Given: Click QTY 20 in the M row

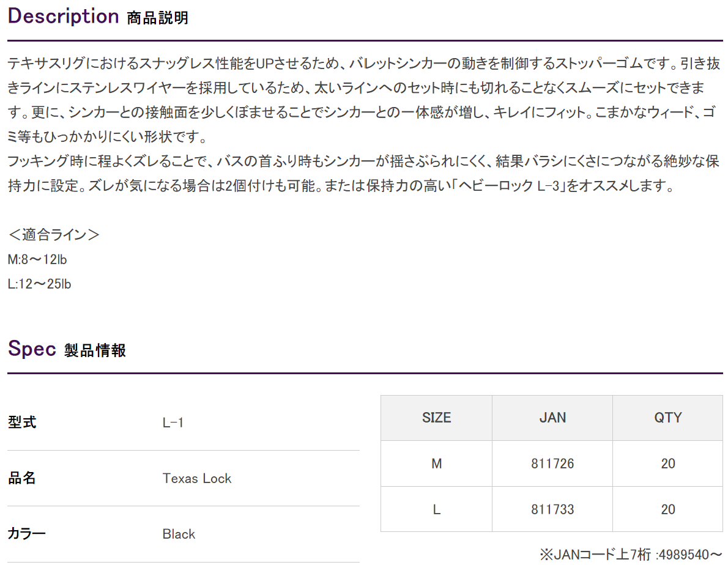Looking at the screenshot, I should tap(667, 463).
